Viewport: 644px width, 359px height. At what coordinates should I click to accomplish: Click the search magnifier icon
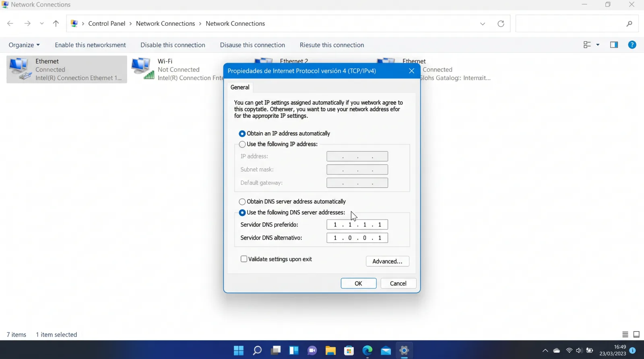pos(630,24)
